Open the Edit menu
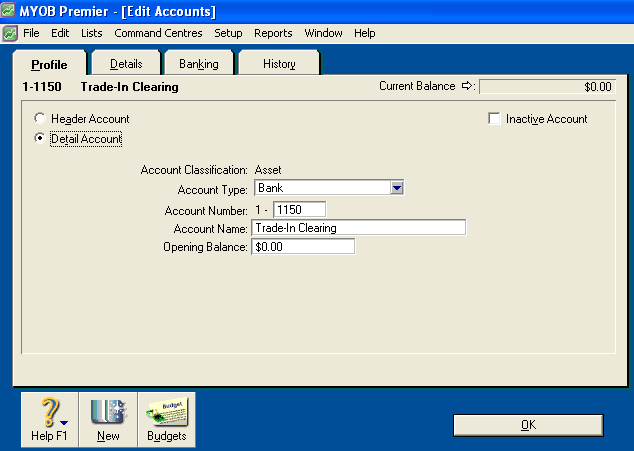 [60, 33]
